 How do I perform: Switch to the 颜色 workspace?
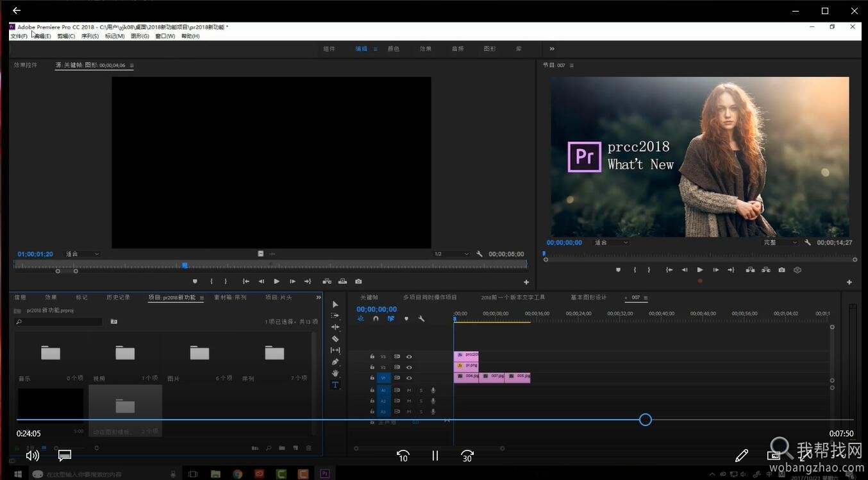tap(394, 49)
